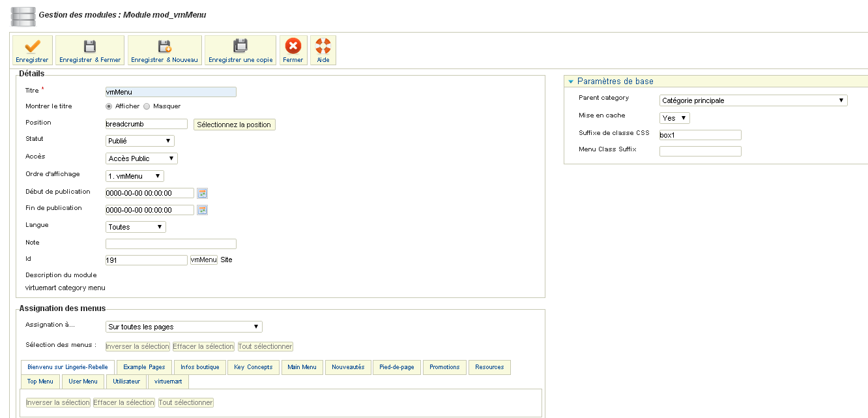Open the Parent category dropdown
The image size is (868, 418).
click(753, 100)
